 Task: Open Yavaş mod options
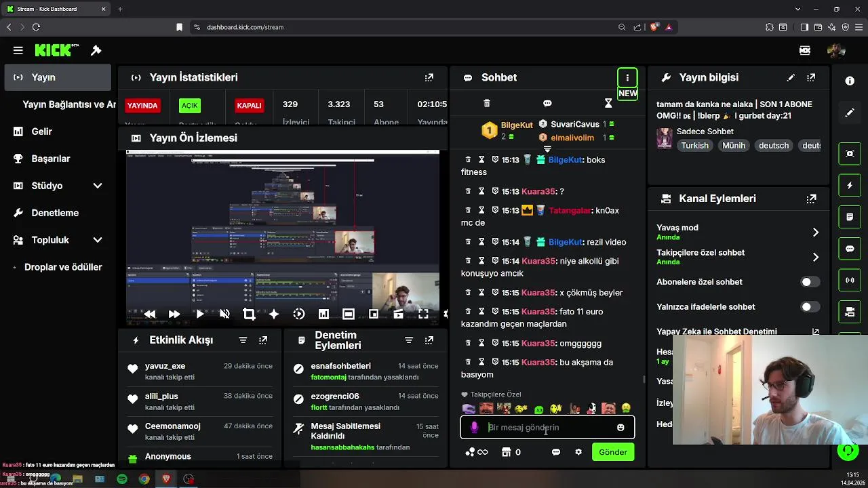738,232
